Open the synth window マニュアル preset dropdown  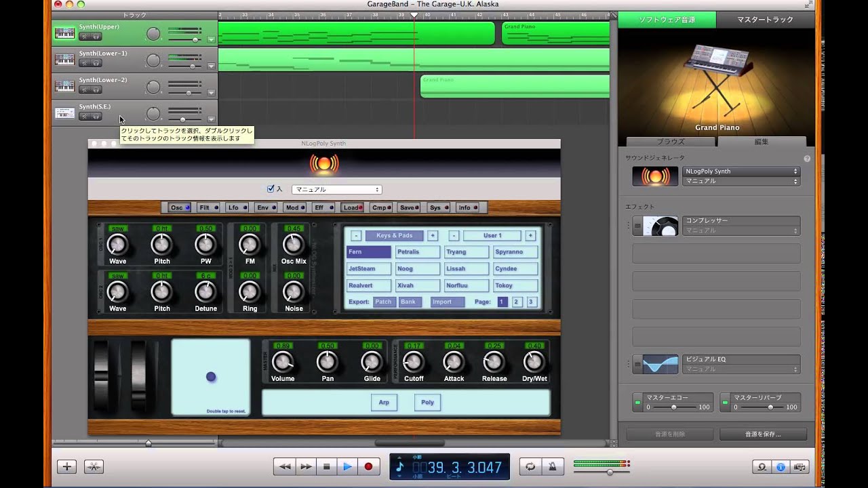337,190
